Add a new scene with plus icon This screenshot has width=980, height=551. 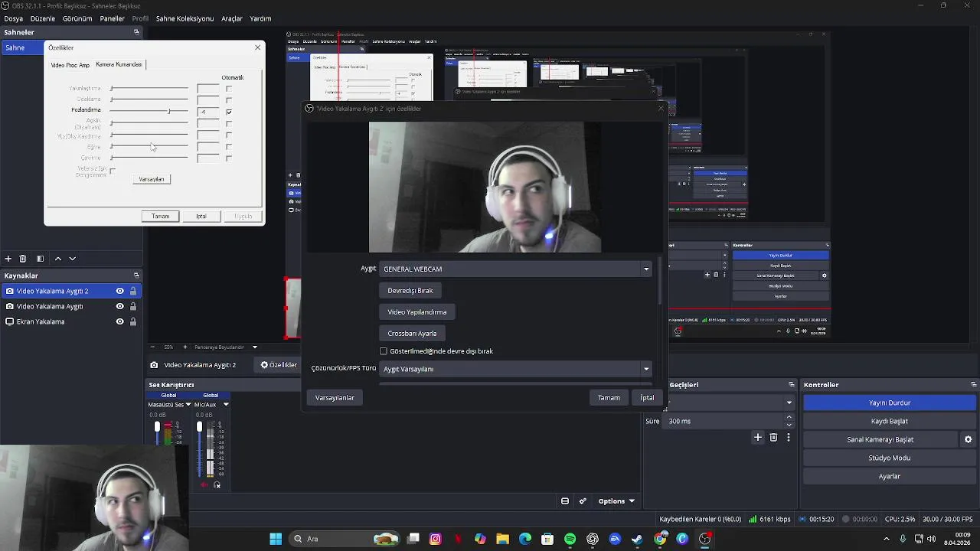(x=8, y=259)
